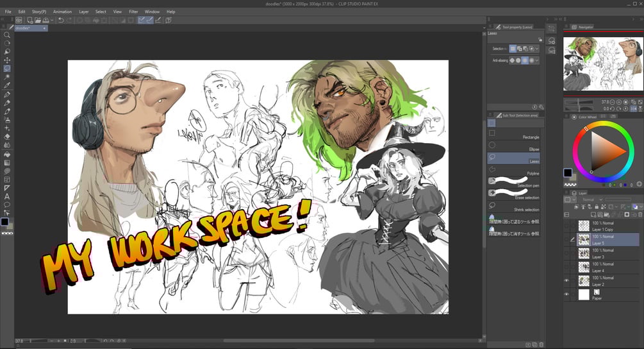Hide Layer 2 using its eye icon
Image resolution: width=644 pixels, height=349 pixels.
pyautogui.click(x=566, y=280)
